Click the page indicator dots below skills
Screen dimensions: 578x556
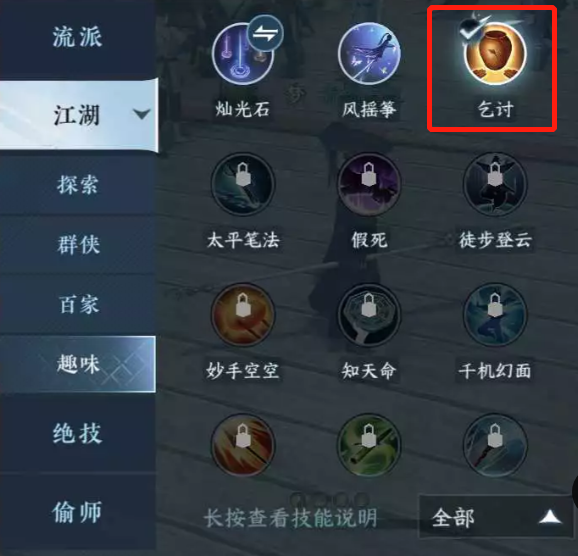(329, 499)
